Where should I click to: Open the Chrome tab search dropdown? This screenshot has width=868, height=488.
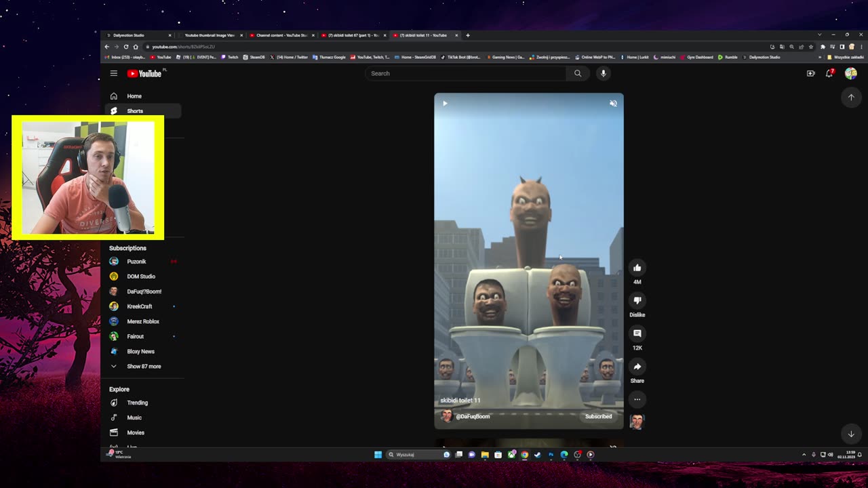coord(819,35)
